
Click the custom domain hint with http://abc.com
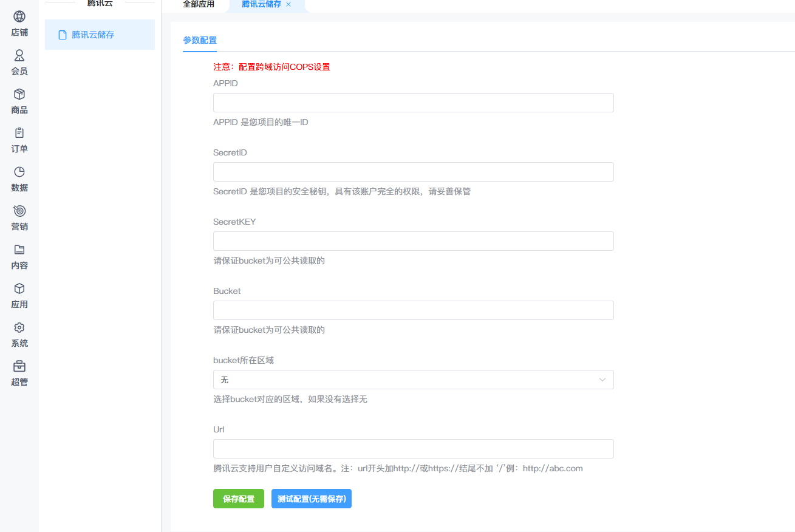point(398,468)
